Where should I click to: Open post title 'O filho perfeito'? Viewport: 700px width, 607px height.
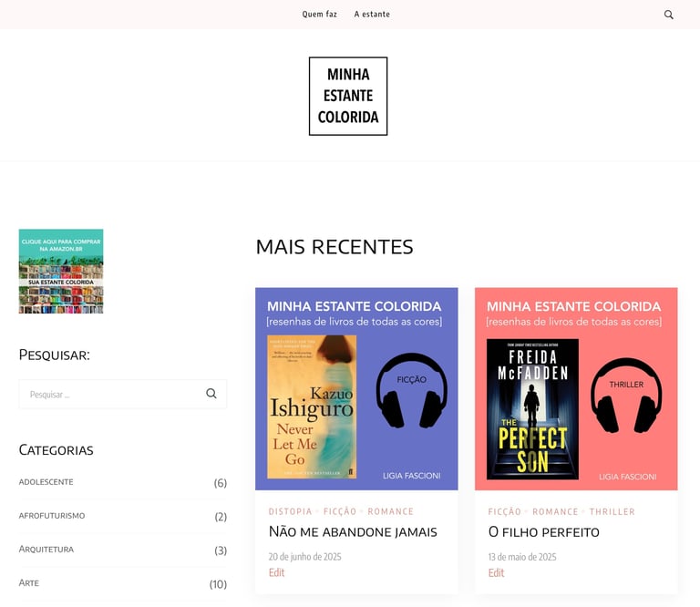pyautogui.click(x=544, y=532)
